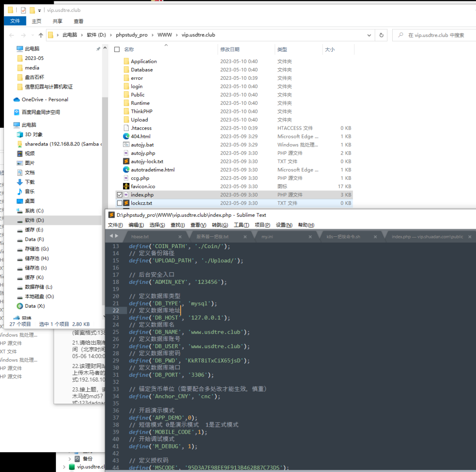
Task: Click the quick access properties checkmark icon
Action: (x=23, y=10)
